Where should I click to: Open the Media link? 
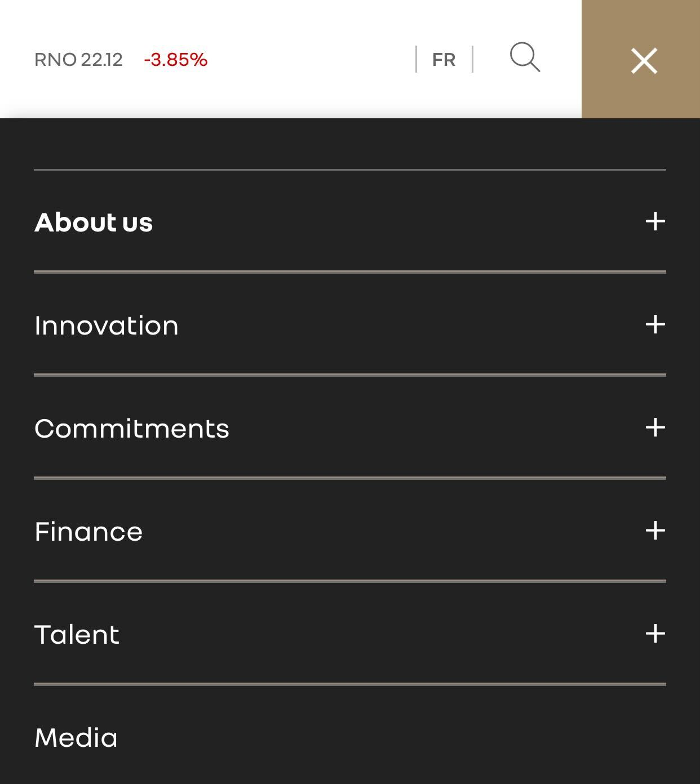coord(76,738)
